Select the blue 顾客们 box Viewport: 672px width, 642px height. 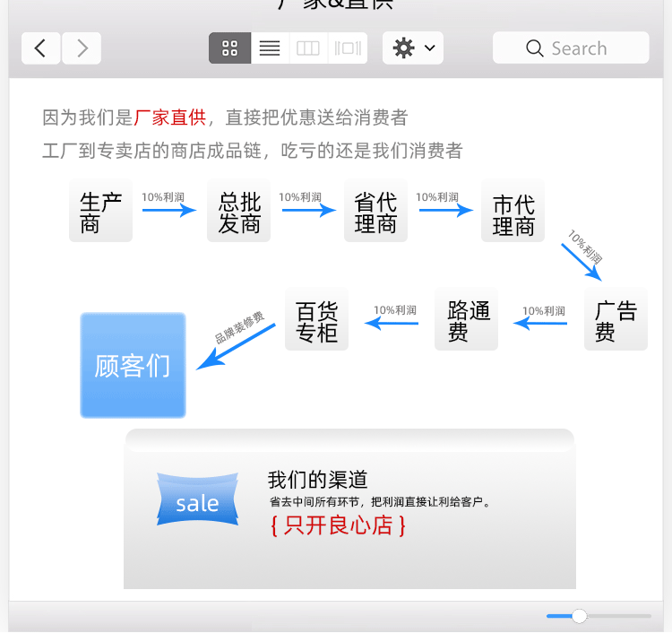(x=133, y=365)
